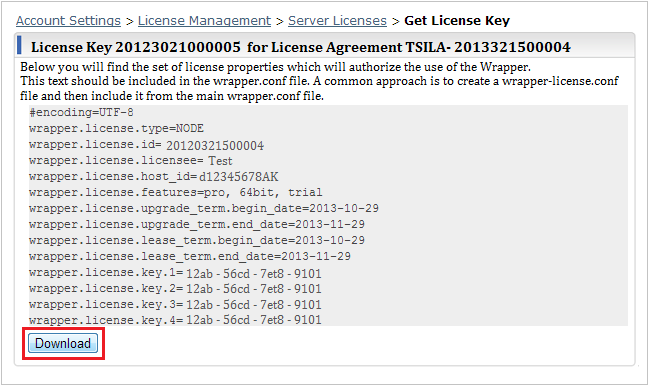The image size is (650, 386).
Task: Click the wrapper.license.key.3 line
Action: click(x=175, y=305)
